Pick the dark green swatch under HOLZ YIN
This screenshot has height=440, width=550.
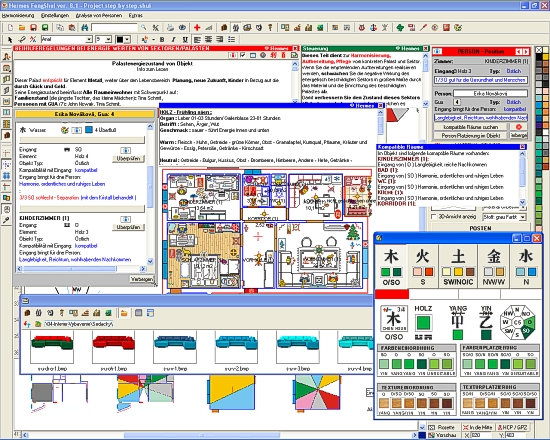point(486,335)
